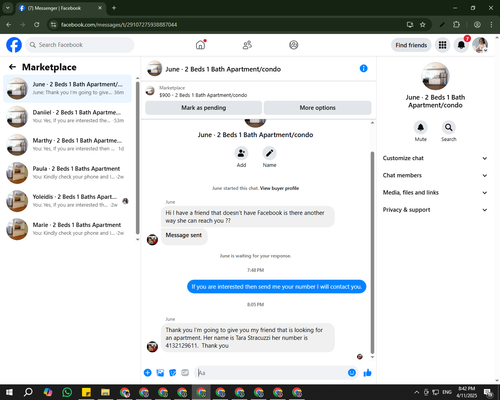The height and width of the screenshot is (400, 500).
Task: Open Marie's conversation
Action: (x=67, y=229)
